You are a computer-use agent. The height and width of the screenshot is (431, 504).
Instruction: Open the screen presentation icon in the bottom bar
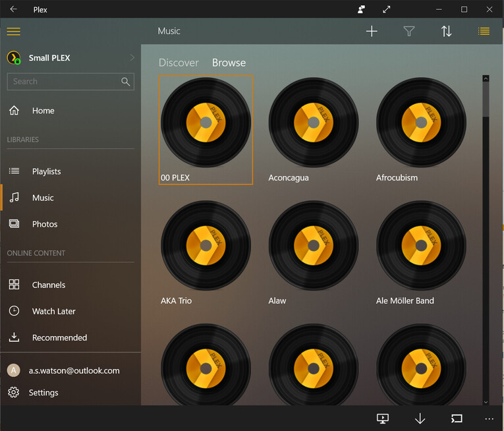tap(383, 418)
